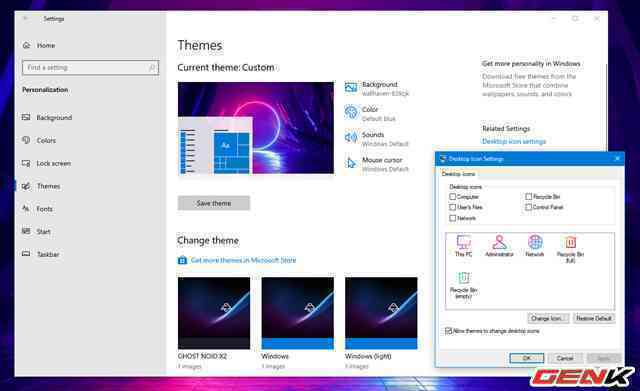
Task: Enable the Control Panel checkbox
Action: (529, 207)
